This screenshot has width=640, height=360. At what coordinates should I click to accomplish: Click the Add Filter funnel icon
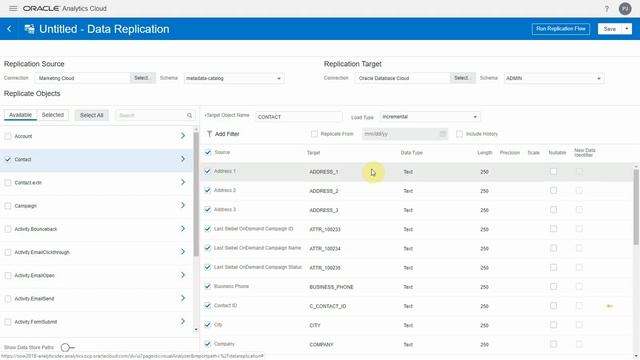click(209, 134)
